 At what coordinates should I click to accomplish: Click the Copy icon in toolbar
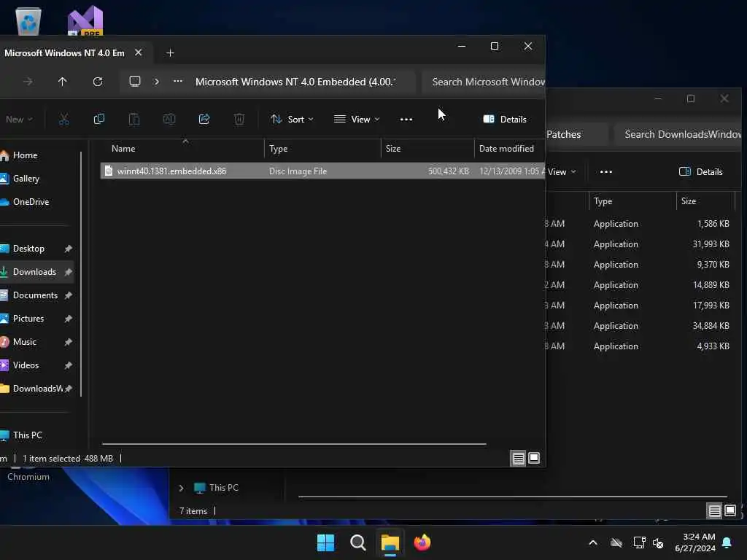pos(99,119)
